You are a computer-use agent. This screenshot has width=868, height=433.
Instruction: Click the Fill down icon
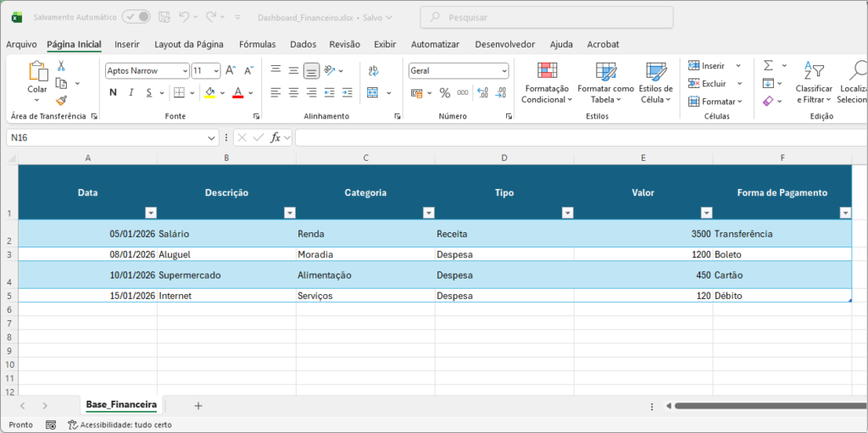(x=768, y=84)
